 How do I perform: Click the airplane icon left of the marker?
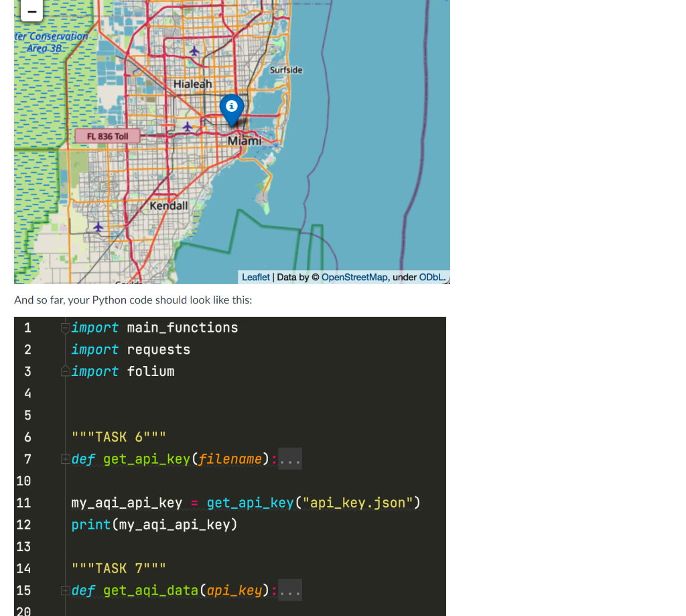pyautogui.click(x=188, y=126)
